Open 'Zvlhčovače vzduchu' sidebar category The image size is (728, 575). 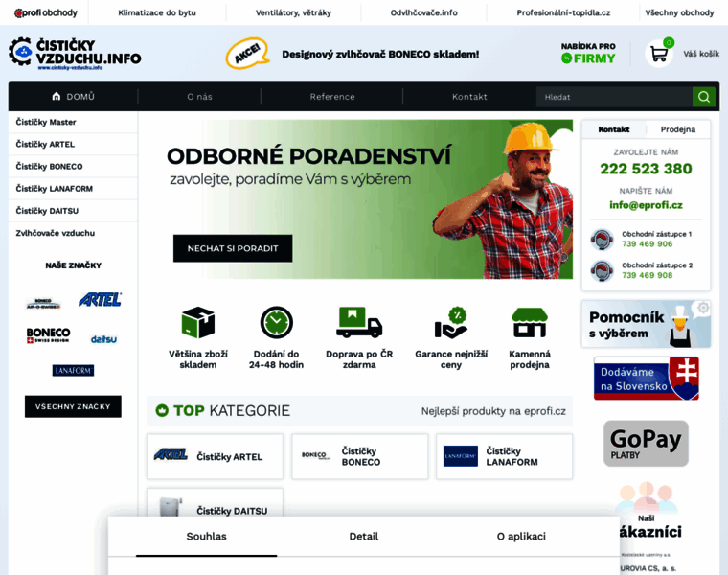tap(73, 233)
